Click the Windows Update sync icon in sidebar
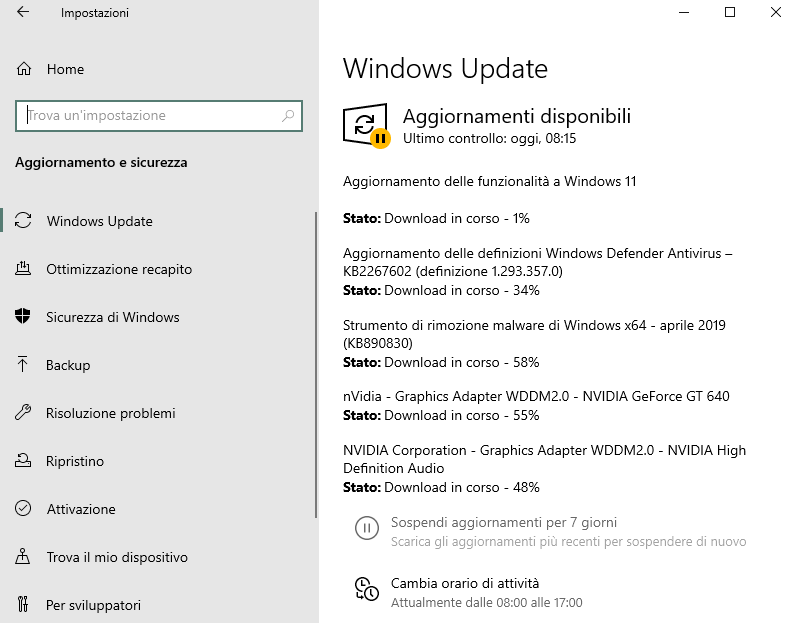Image resolution: width=795 pixels, height=623 pixels. (x=24, y=221)
